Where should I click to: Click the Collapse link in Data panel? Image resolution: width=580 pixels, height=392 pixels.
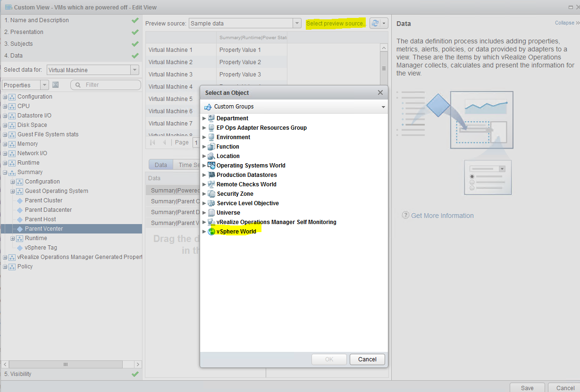564,23
